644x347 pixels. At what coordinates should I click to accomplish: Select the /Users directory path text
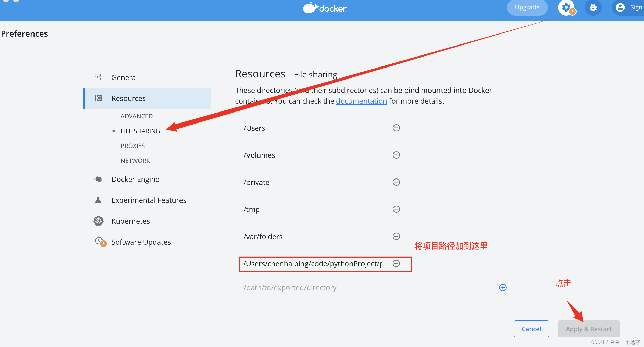[254, 128]
